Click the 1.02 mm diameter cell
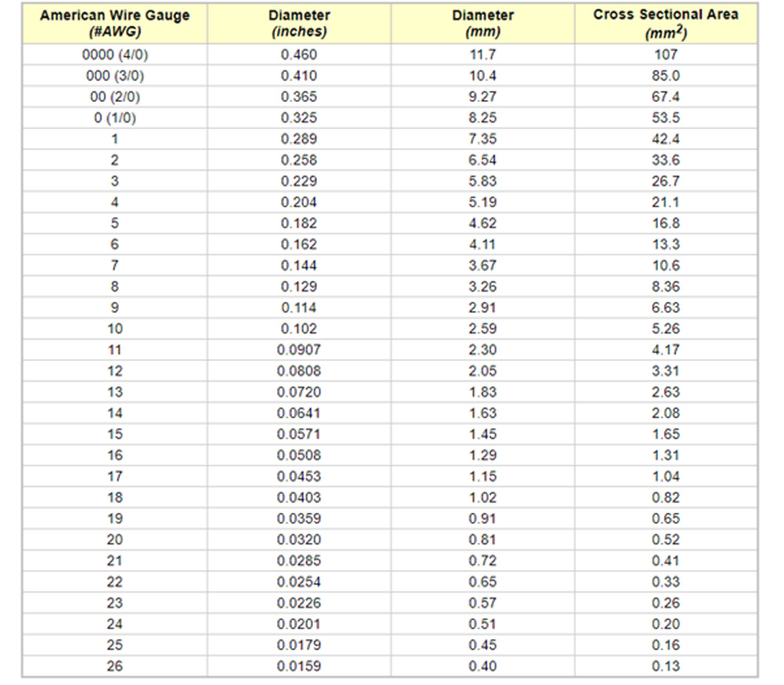The width and height of the screenshot is (784, 685). [x=483, y=498]
